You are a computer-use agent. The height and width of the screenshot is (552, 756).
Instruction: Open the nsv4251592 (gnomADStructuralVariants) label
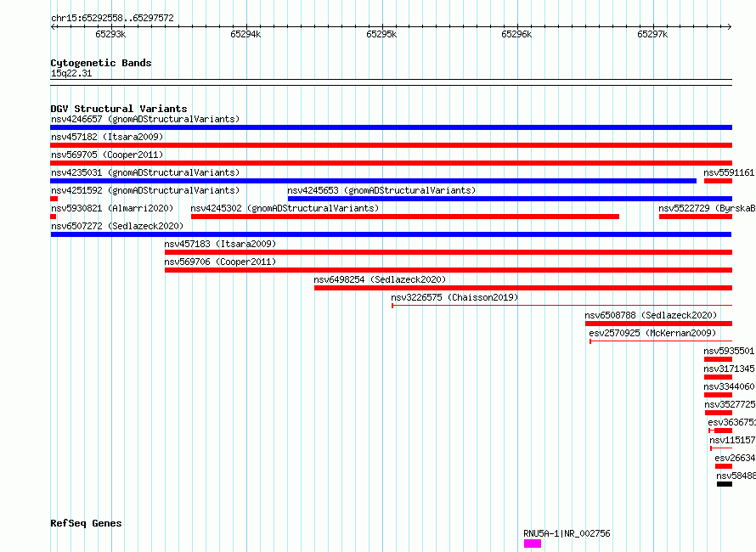click(145, 190)
